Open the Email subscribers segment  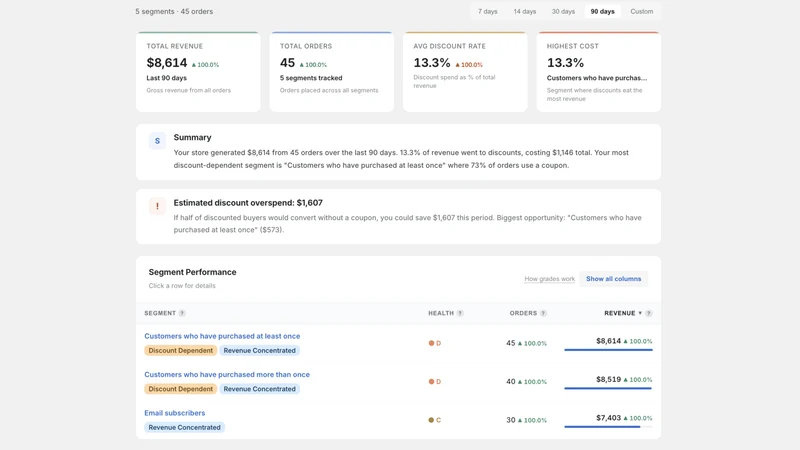(x=174, y=413)
